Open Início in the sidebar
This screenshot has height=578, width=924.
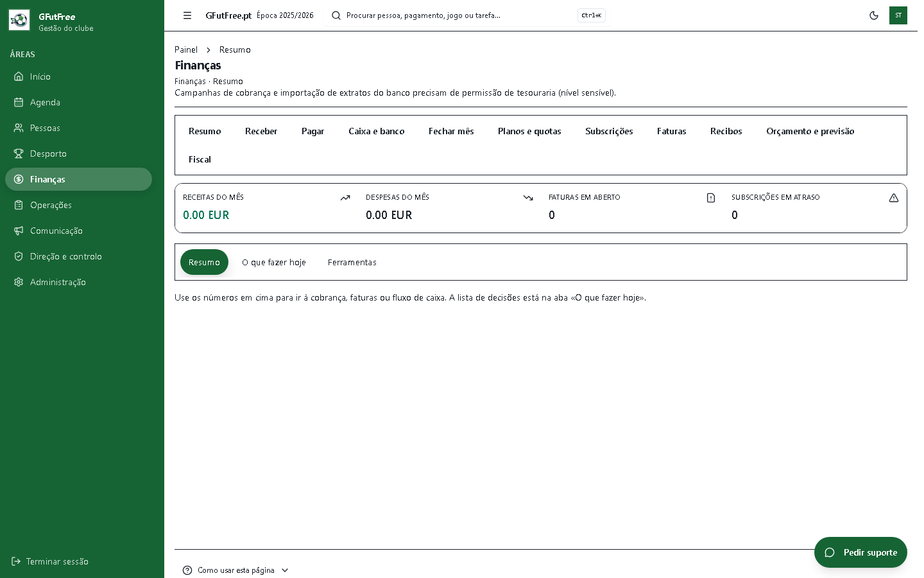78,76
